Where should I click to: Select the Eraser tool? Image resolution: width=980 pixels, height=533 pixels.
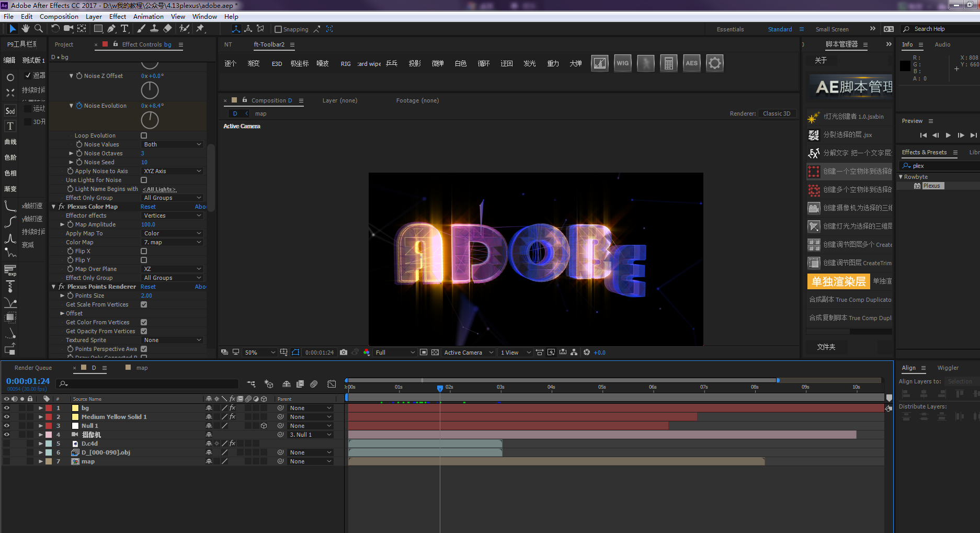167,29
